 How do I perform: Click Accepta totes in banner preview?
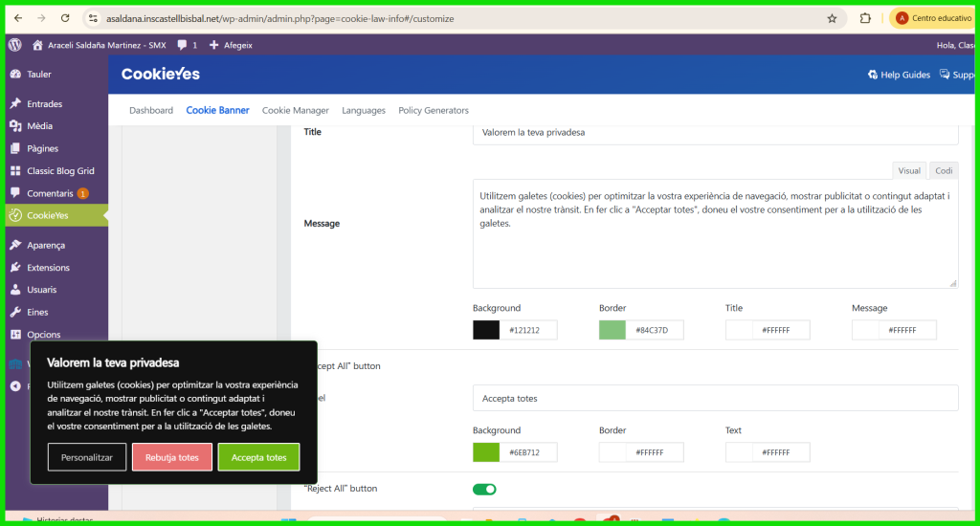click(x=258, y=457)
